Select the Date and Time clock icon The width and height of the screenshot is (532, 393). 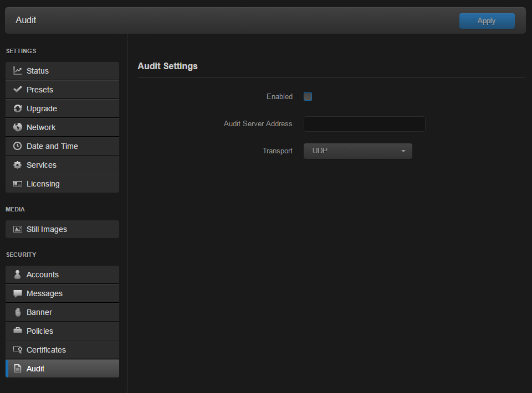click(x=17, y=146)
